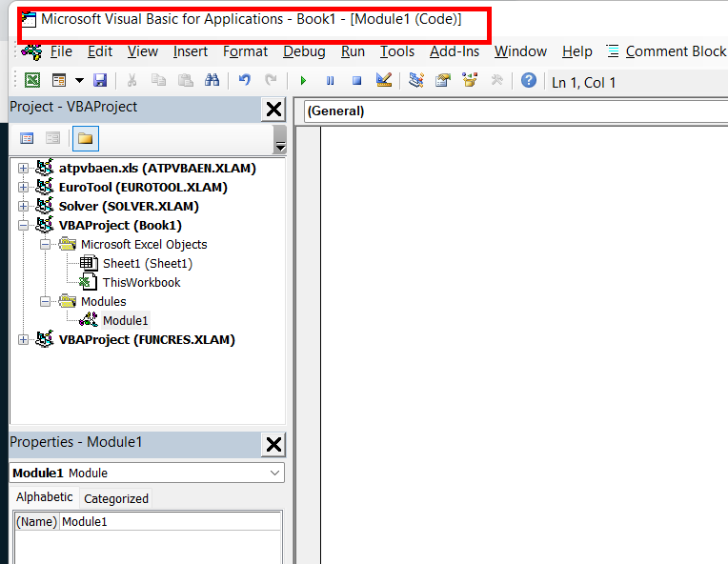Click the Paste clipboard icon
The width and height of the screenshot is (728, 564).
point(186,81)
